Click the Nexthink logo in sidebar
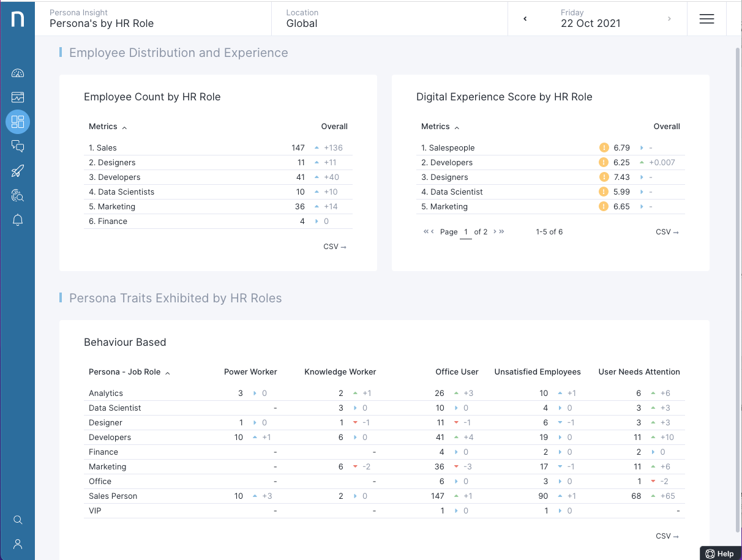The image size is (742, 560). (x=18, y=19)
